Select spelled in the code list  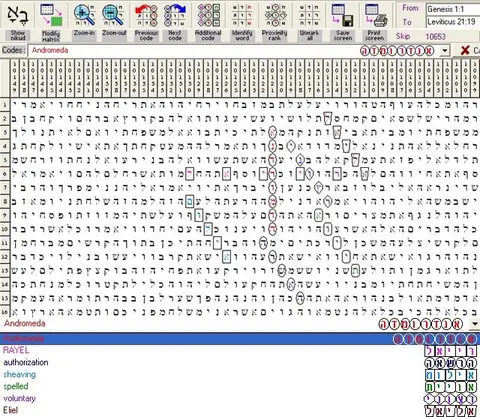[x=16, y=386]
